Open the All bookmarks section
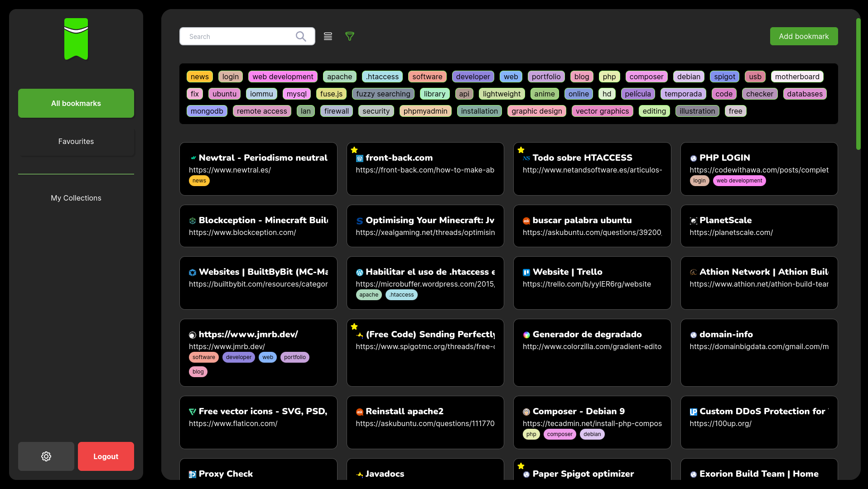 tap(76, 103)
